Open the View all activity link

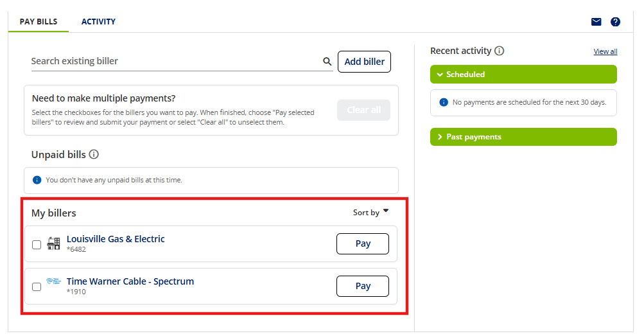coord(605,51)
